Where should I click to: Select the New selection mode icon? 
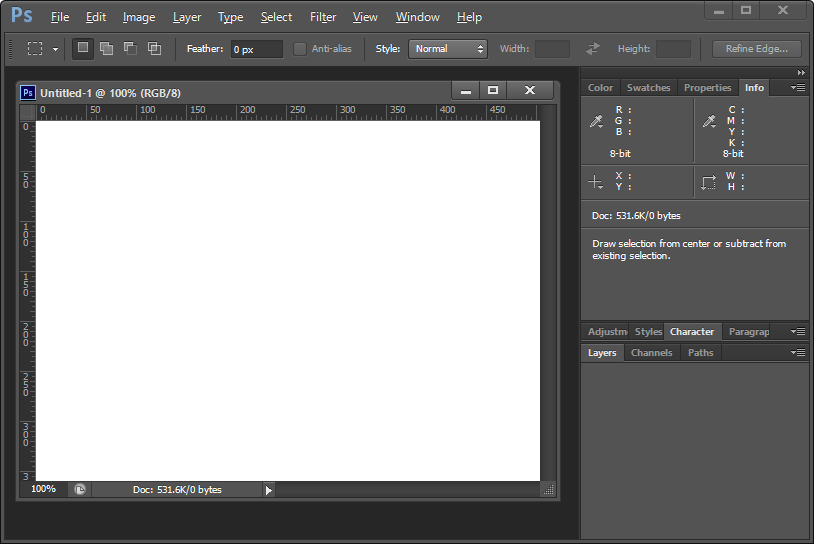83,49
